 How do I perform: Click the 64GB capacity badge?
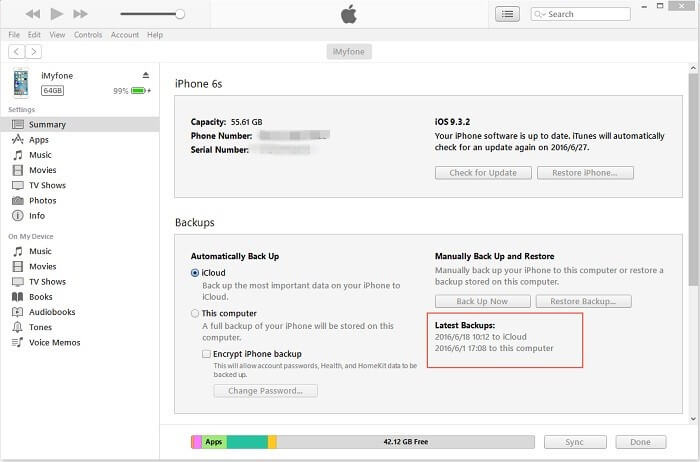(x=52, y=91)
